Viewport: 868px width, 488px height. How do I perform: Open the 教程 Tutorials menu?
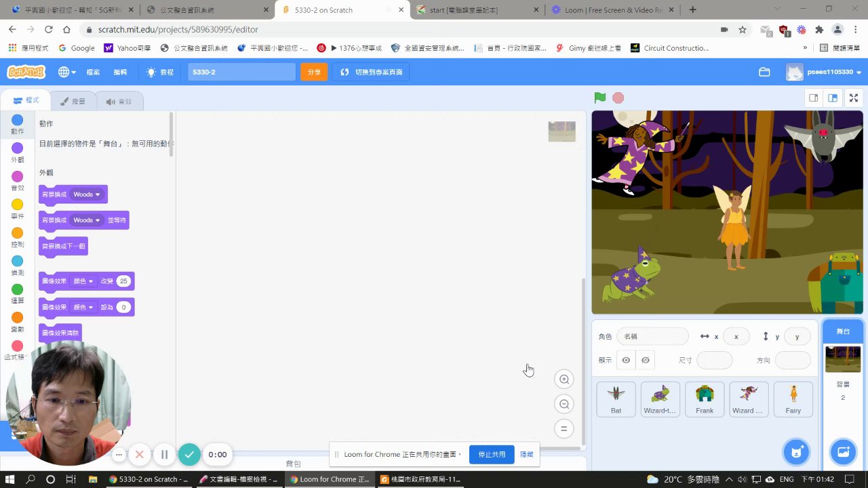tap(160, 72)
